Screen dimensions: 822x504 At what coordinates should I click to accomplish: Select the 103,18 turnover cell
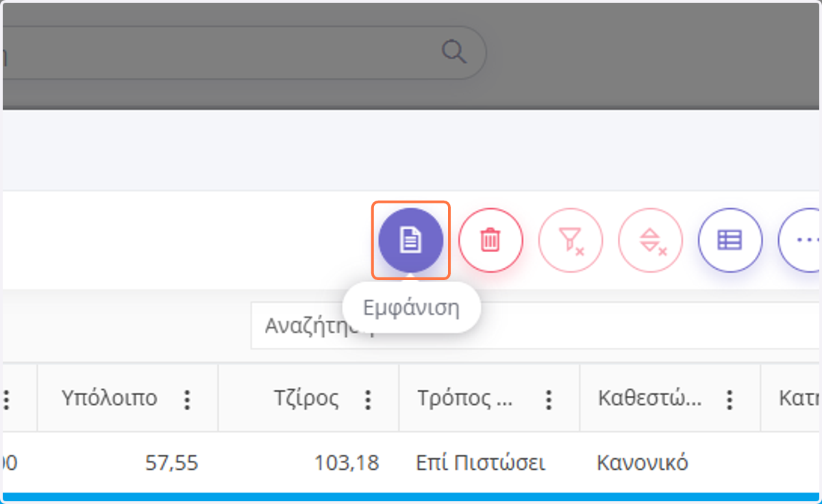pyautogui.click(x=308, y=464)
